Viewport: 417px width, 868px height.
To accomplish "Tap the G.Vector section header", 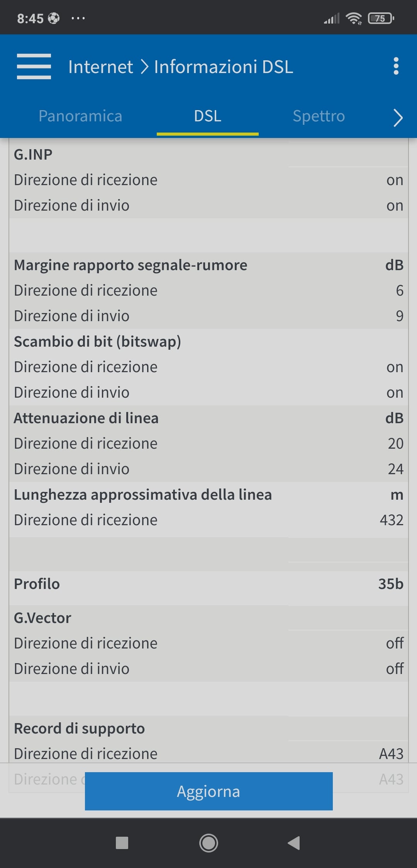I will [42, 618].
